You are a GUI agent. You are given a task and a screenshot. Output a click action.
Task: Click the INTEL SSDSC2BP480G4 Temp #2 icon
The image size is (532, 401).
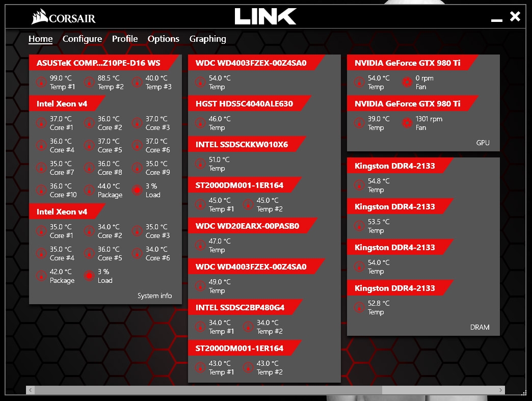click(x=248, y=327)
